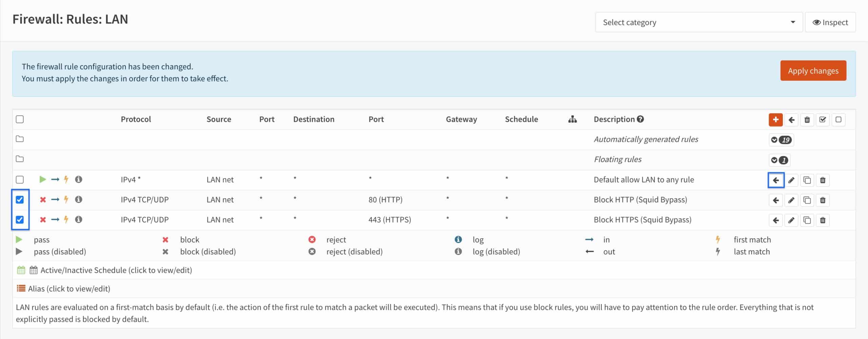Expand the Automatically generated rules list
The width and height of the screenshot is (868, 339).
tap(781, 140)
